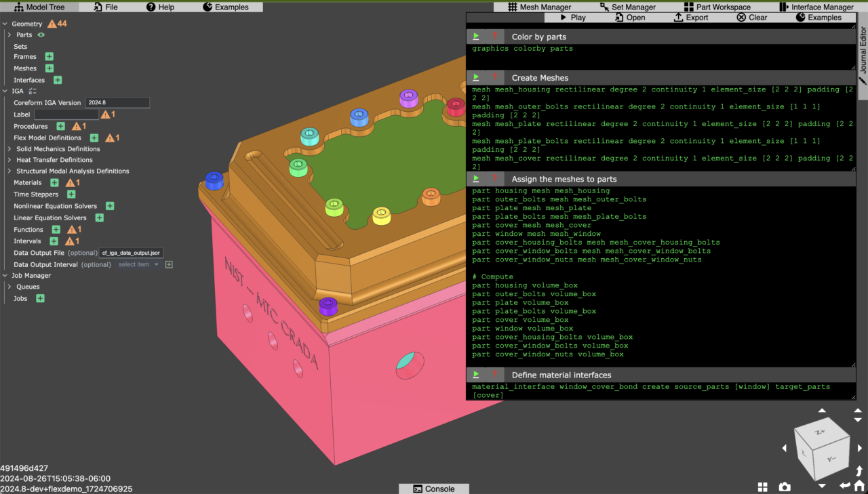Toggle the IGA checklist icon
Image resolution: width=868 pixels, height=494 pixels.
click(32, 91)
